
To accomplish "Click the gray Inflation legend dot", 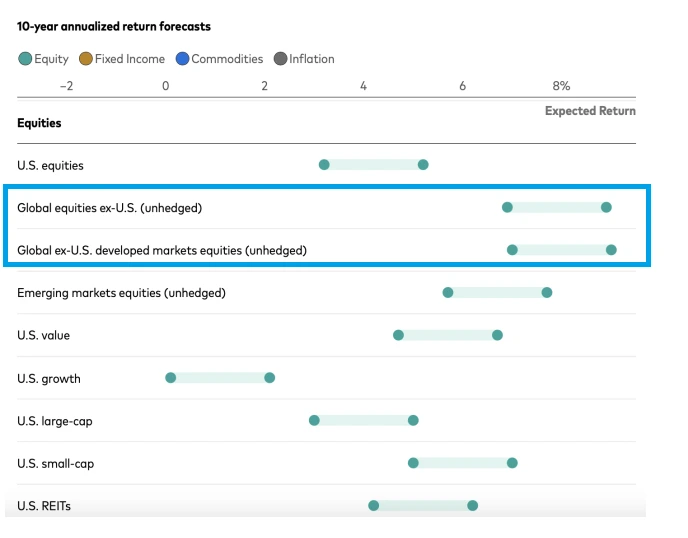I will coord(281,59).
